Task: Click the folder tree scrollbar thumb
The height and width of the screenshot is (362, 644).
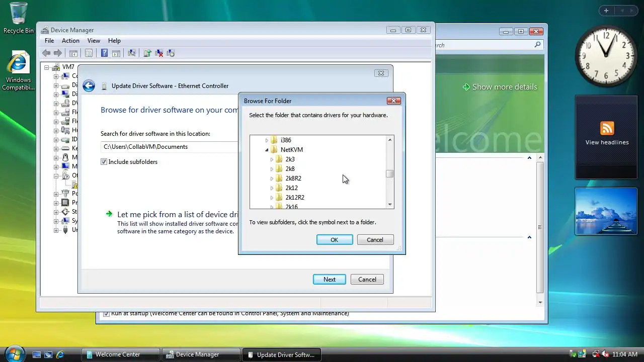Action: 390,174
